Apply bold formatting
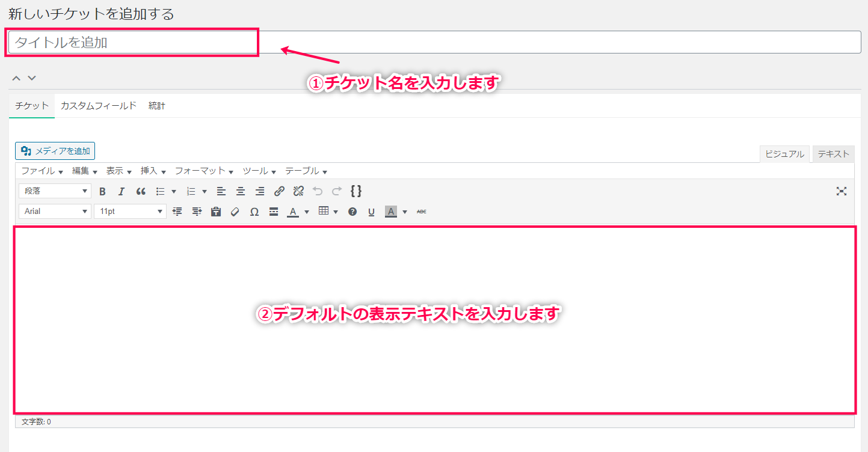Viewport: 868px width, 452px height. [x=102, y=191]
